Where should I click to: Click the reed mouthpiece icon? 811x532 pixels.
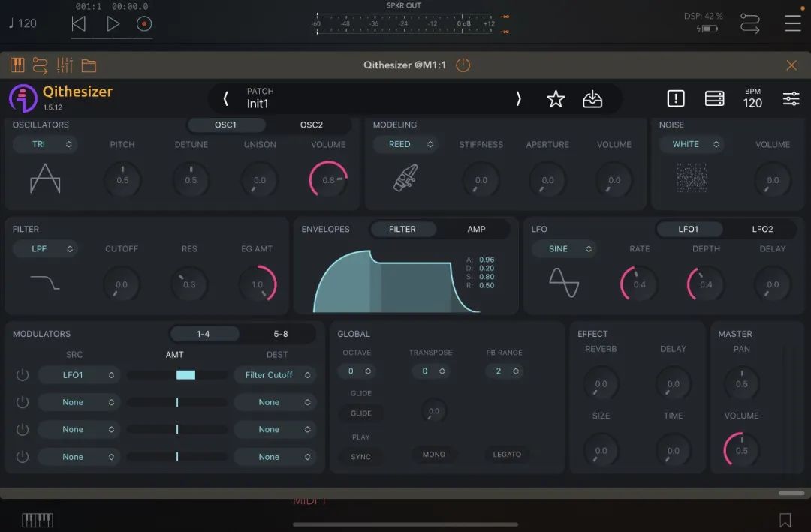(405, 178)
